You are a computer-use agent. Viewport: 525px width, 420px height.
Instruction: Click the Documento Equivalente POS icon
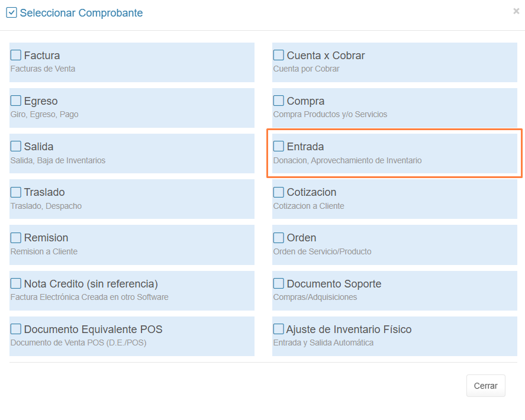16,329
